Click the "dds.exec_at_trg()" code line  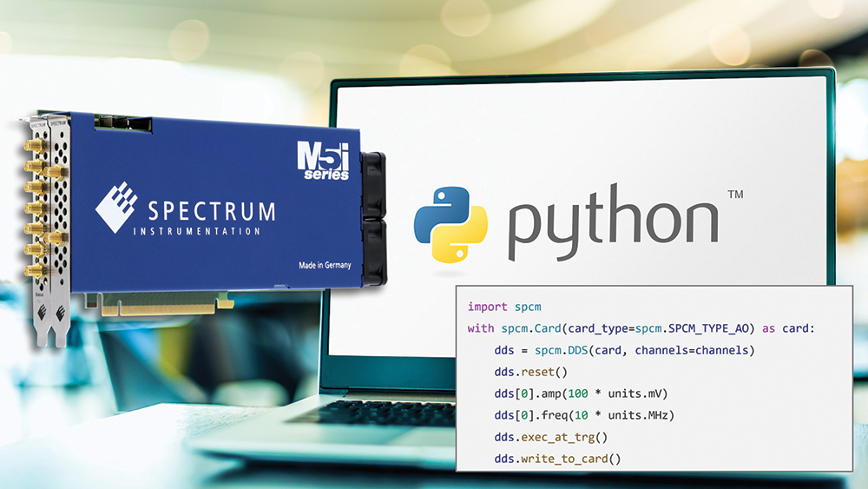(551, 438)
